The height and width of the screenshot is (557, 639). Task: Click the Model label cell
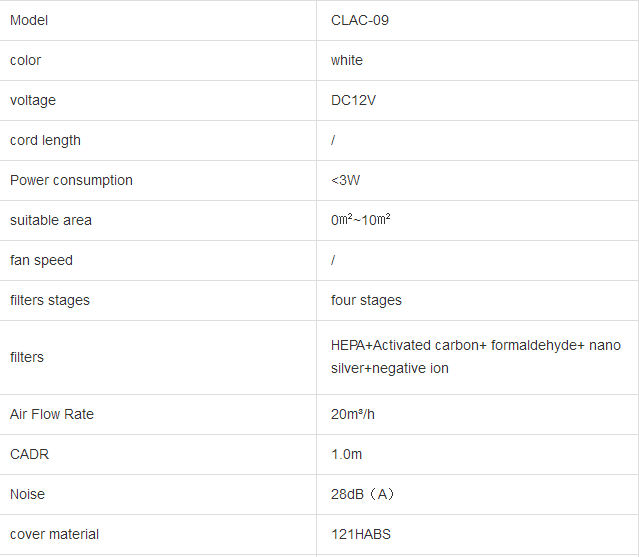(29, 20)
